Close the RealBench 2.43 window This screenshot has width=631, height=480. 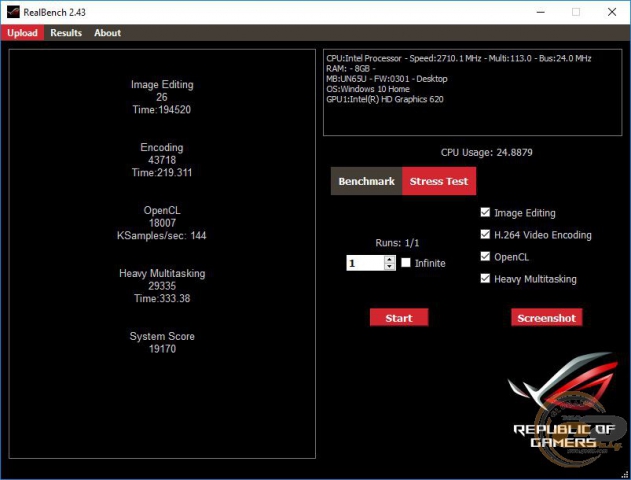click(610, 12)
